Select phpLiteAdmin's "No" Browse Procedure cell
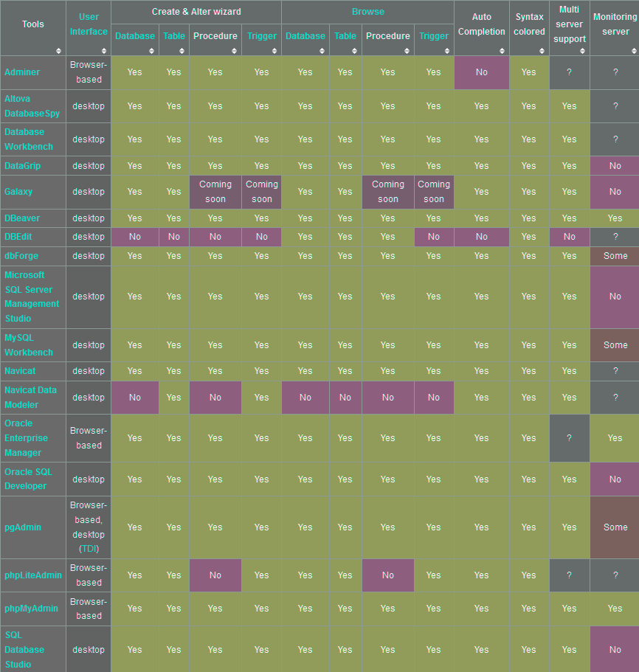 click(x=388, y=575)
